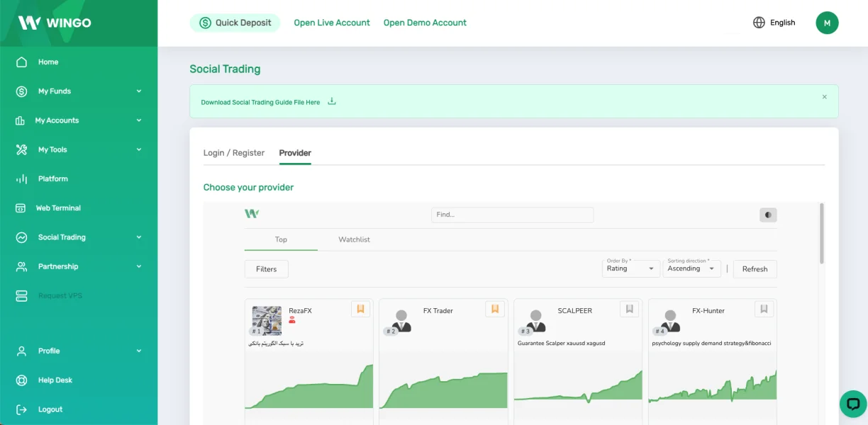
Task: Open the live chat bubble icon
Action: 852,404
